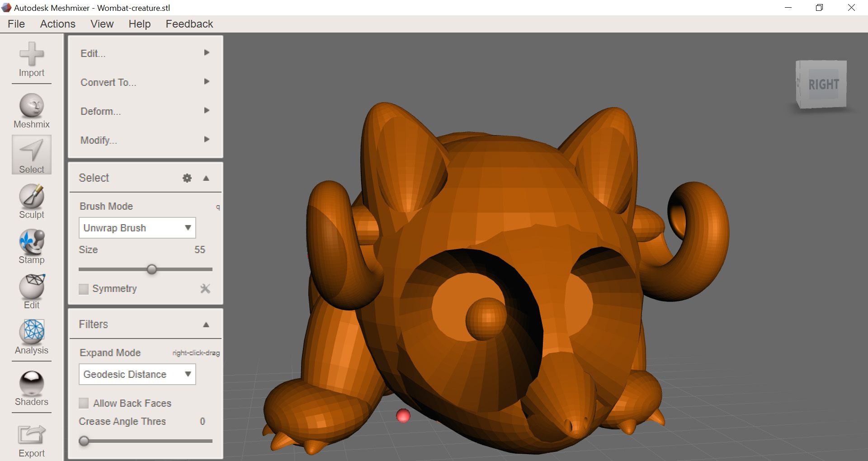Open the Expand Mode dropdown
The width and height of the screenshot is (868, 461).
(137, 374)
